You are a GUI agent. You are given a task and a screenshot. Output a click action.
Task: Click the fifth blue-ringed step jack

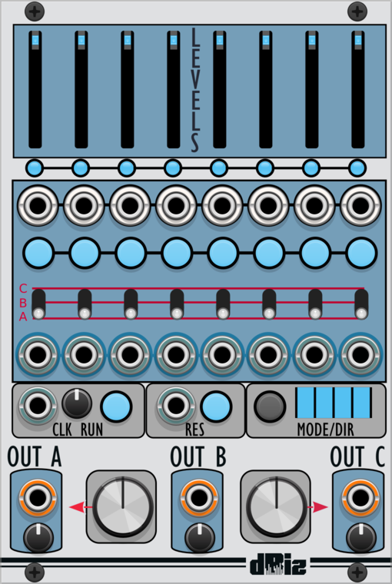click(x=222, y=354)
